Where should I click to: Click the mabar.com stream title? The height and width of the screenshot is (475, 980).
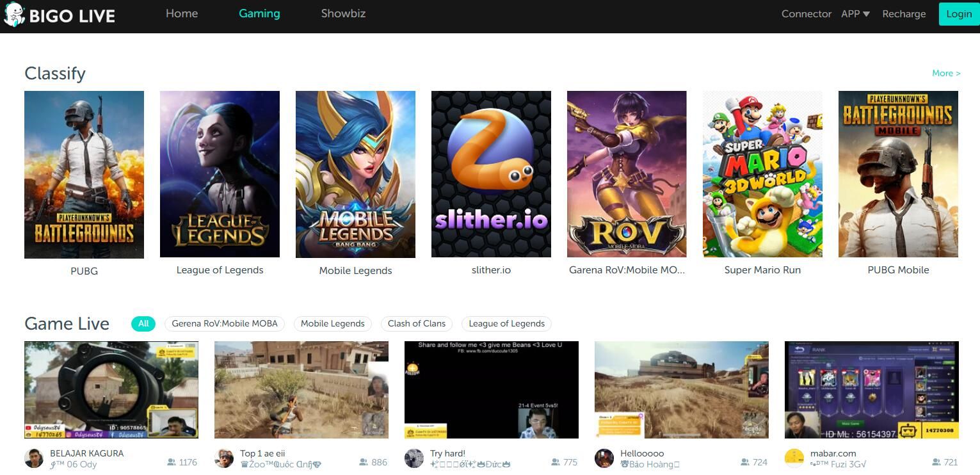[833, 453]
